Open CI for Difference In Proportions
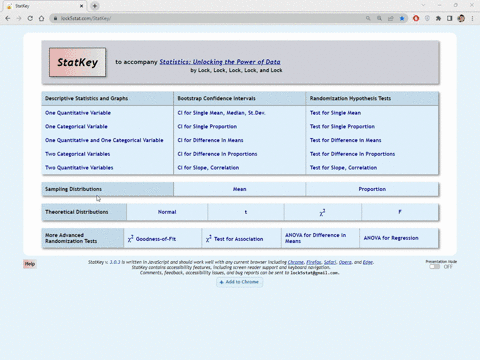This screenshot has height=360, width=480. pos(217,154)
